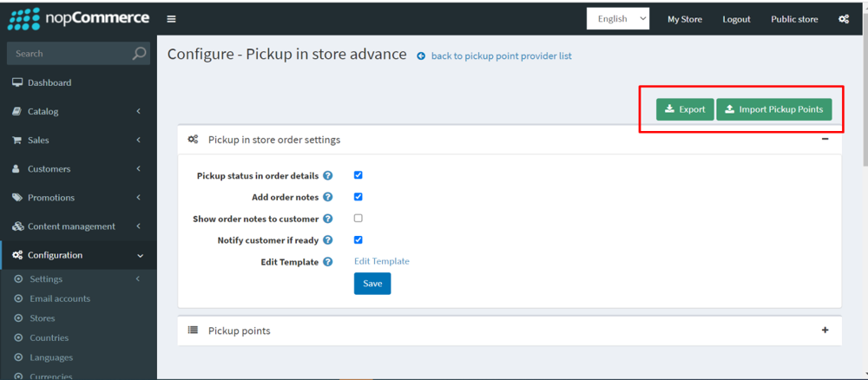
Task: Click the Content management cubes icon
Action: tap(17, 226)
